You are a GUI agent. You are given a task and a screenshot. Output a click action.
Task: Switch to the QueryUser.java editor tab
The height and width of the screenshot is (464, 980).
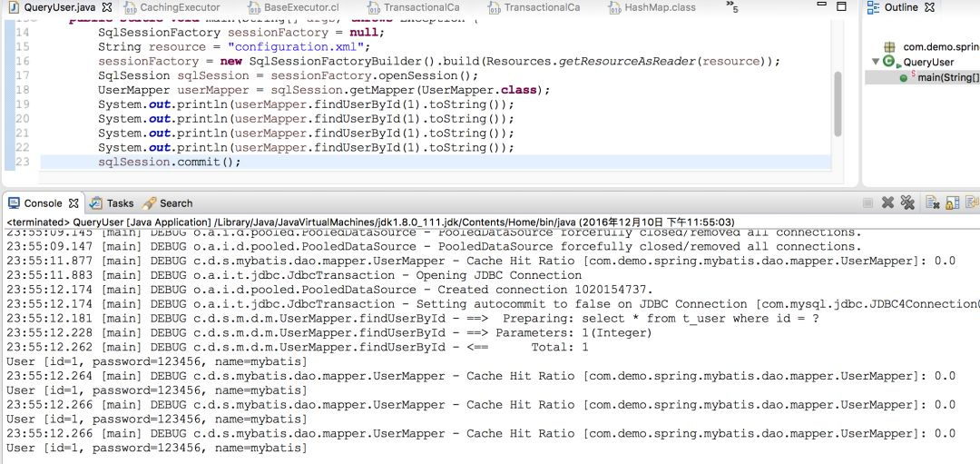click(x=59, y=7)
